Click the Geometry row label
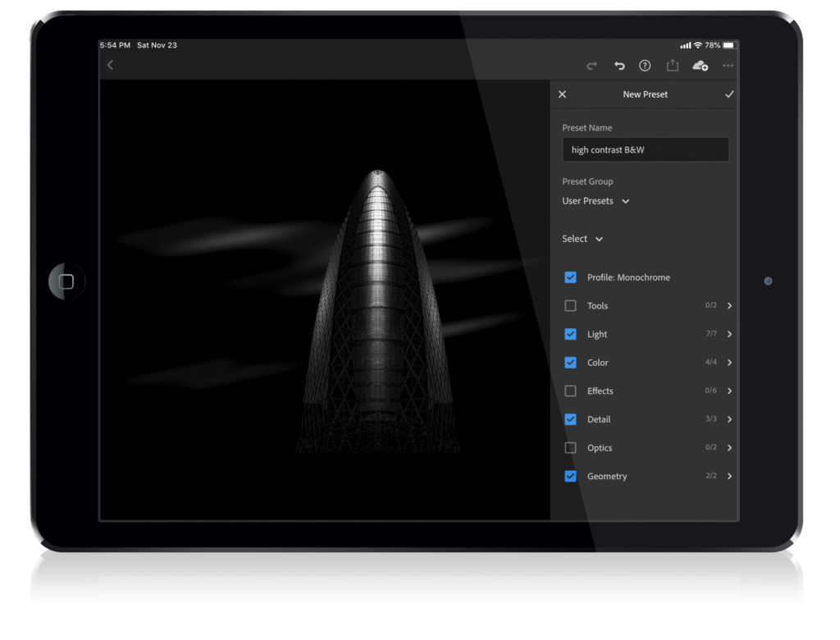 (607, 476)
